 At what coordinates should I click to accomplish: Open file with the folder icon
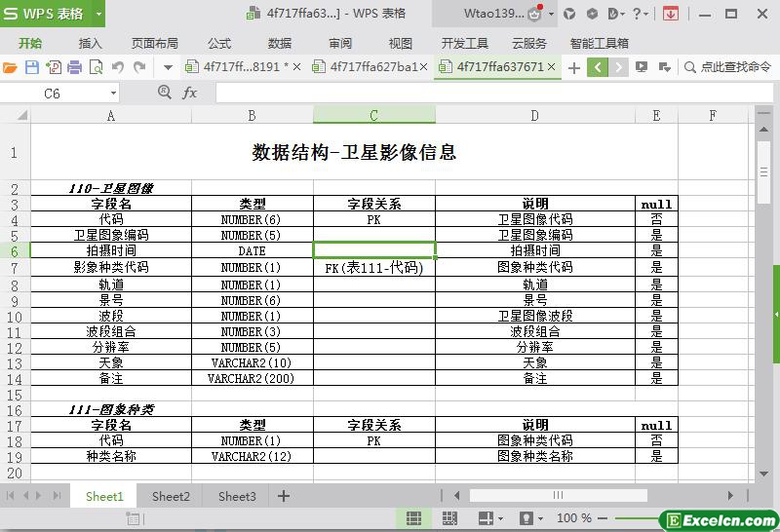pyautogui.click(x=10, y=67)
